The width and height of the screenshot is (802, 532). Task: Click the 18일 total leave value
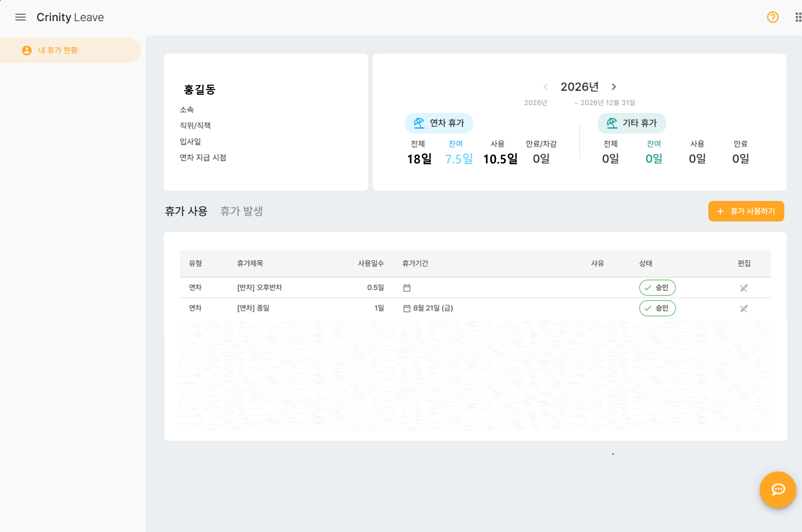[x=419, y=159]
